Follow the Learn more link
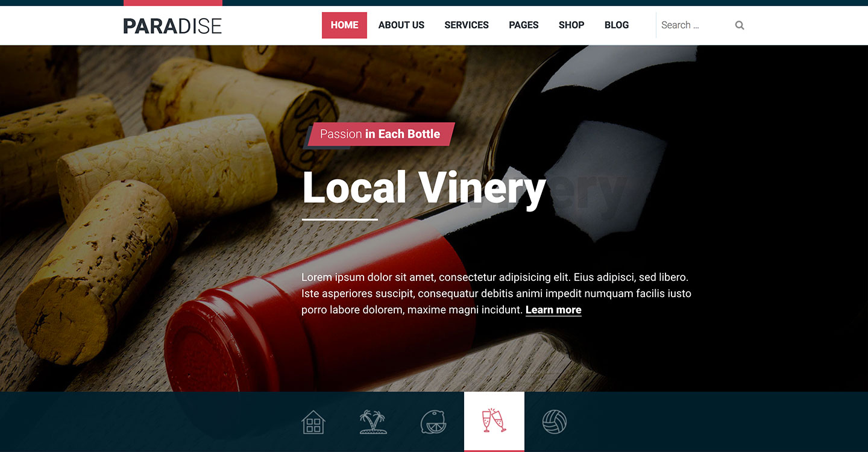This screenshot has width=868, height=452. point(553,310)
